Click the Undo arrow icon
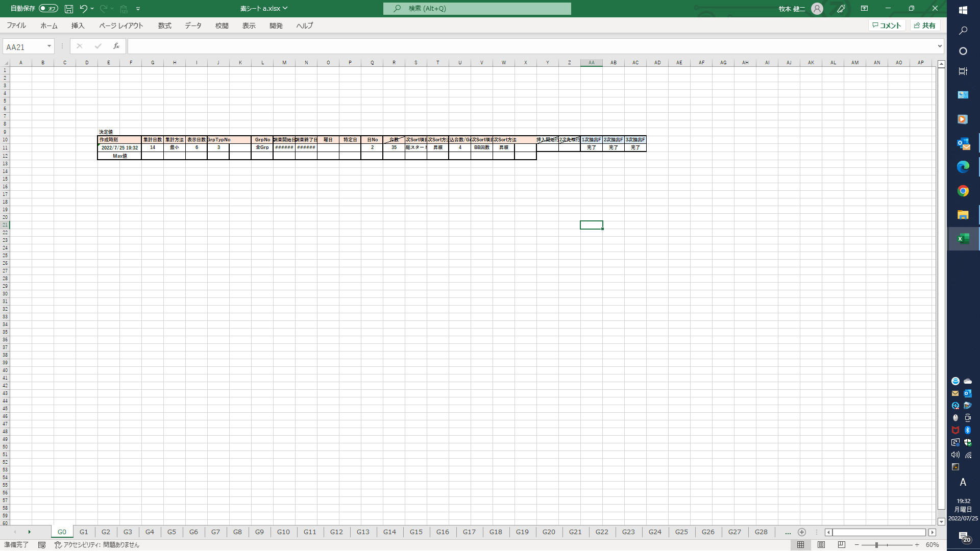 pos(83,9)
